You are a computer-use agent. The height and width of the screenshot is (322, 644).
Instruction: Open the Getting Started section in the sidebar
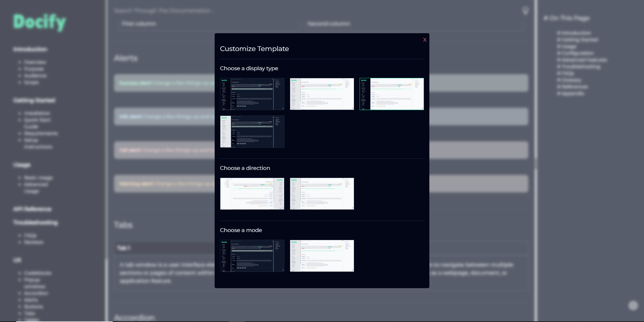coord(34,100)
